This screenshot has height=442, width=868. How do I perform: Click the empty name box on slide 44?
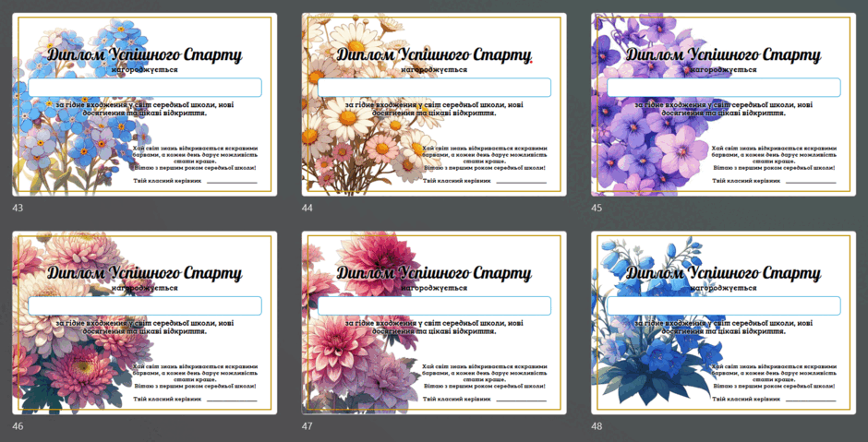pos(435,88)
